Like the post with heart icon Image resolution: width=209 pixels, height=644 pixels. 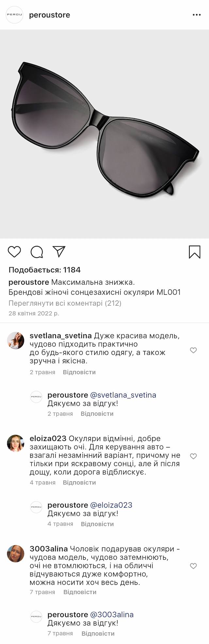[x=14, y=252]
